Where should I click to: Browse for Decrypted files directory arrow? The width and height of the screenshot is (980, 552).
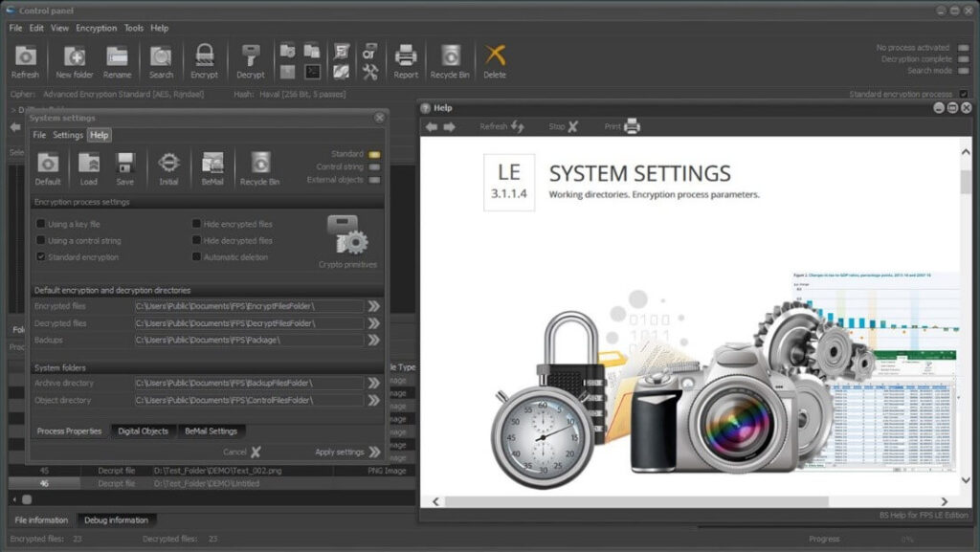374,322
